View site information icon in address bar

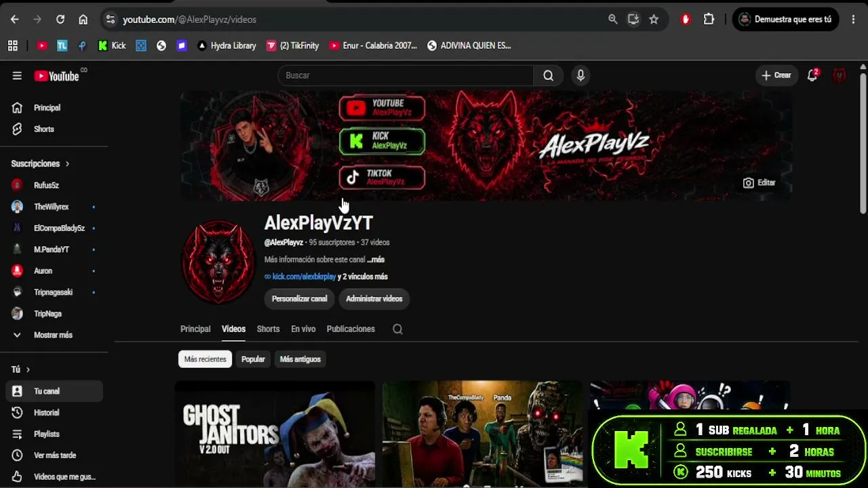pyautogui.click(x=111, y=20)
